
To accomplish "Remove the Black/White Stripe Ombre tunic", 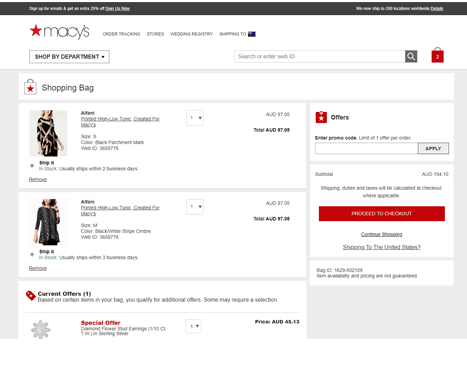I will 38,268.
